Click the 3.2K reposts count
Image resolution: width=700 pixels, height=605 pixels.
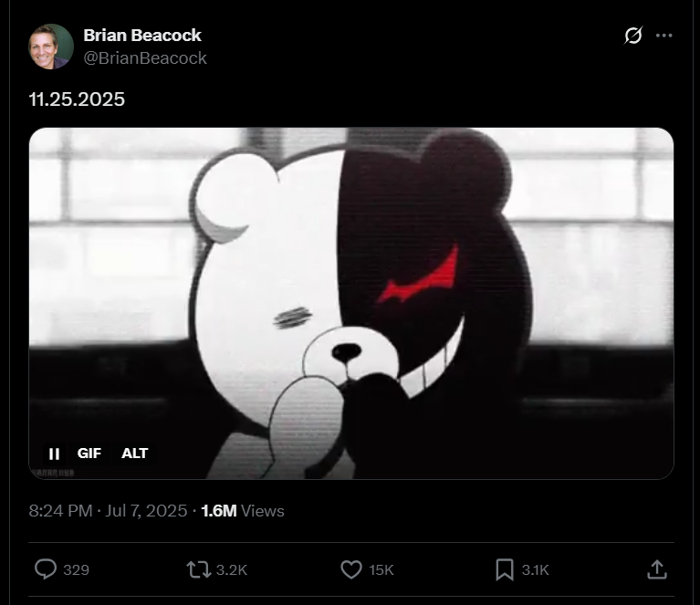point(232,570)
